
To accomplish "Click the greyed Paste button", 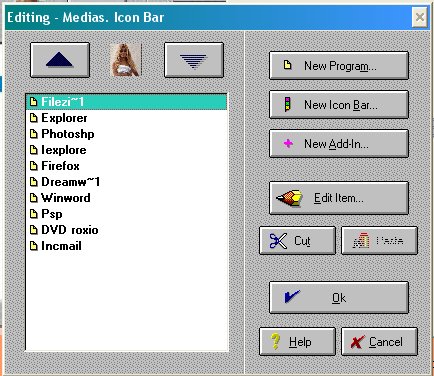I will [x=379, y=241].
